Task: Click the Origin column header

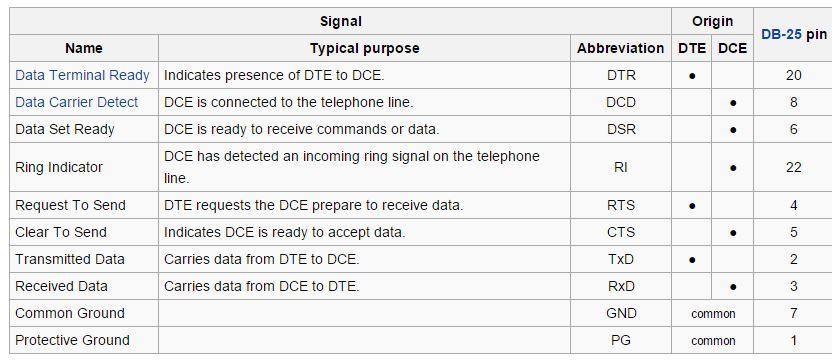Action: click(712, 22)
